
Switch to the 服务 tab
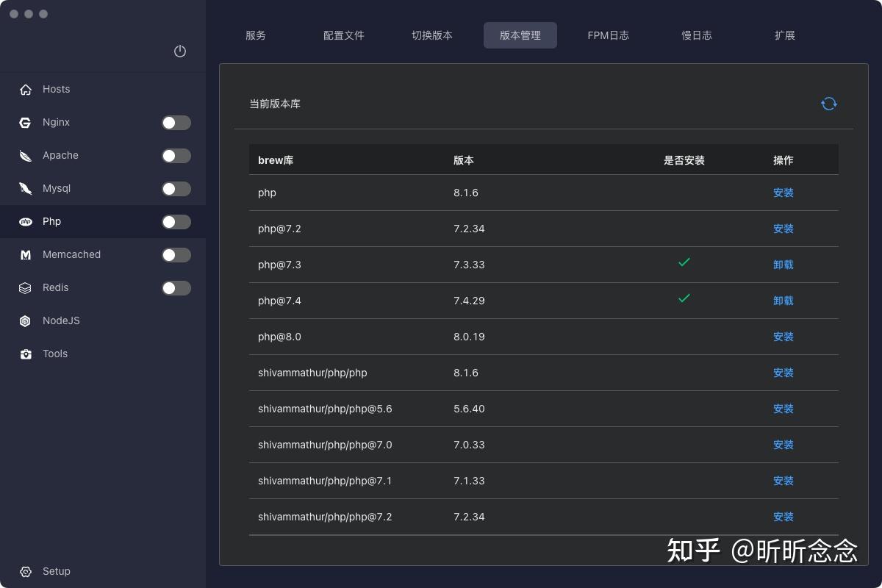click(256, 35)
